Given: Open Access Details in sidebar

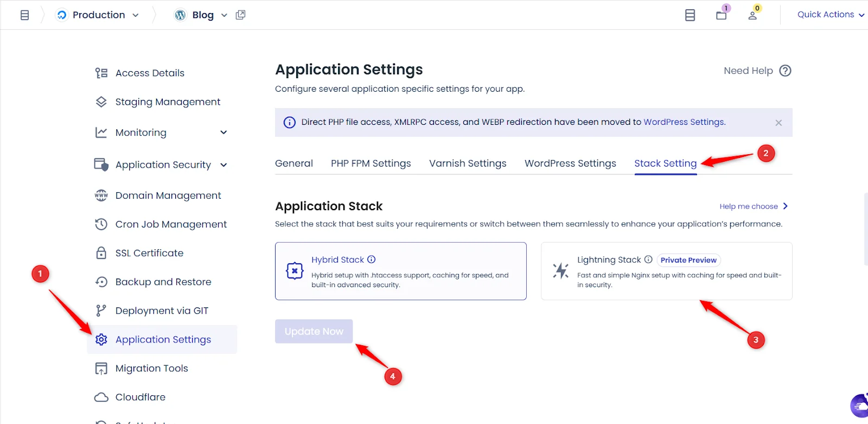Looking at the screenshot, I should (x=150, y=73).
